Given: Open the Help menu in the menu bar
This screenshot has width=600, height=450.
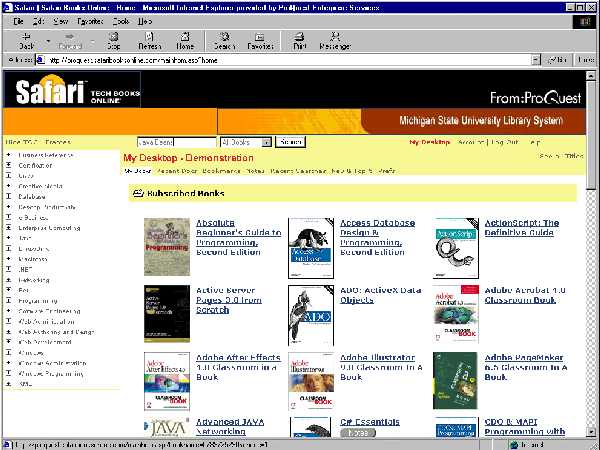Looking at the screenshot, I should 145,21.
